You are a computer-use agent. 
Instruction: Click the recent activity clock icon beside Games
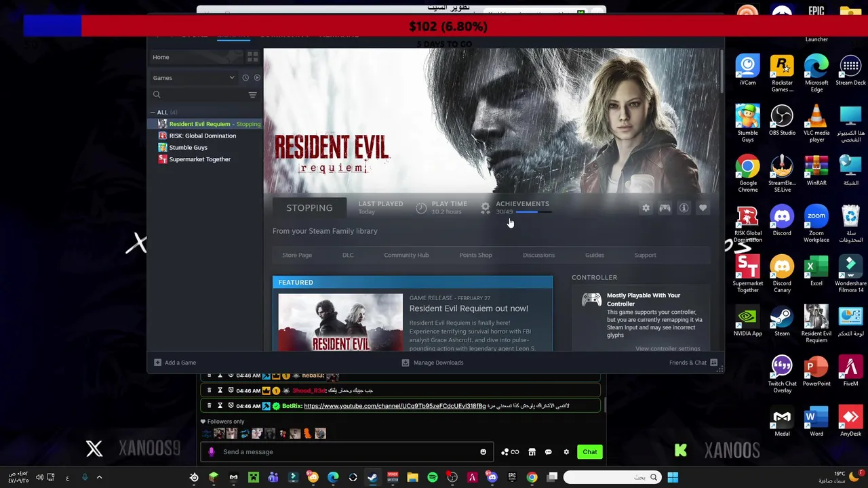click(245, 78)
